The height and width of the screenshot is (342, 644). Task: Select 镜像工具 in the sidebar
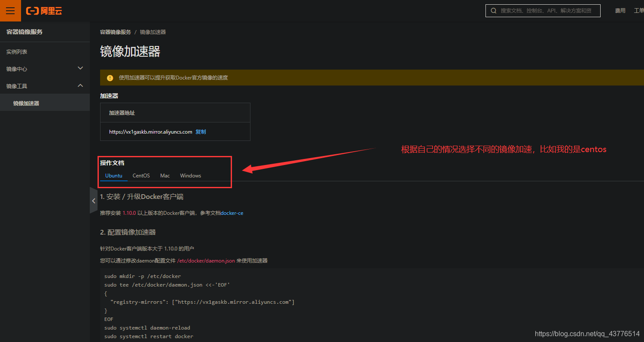[x=17, y=86]
